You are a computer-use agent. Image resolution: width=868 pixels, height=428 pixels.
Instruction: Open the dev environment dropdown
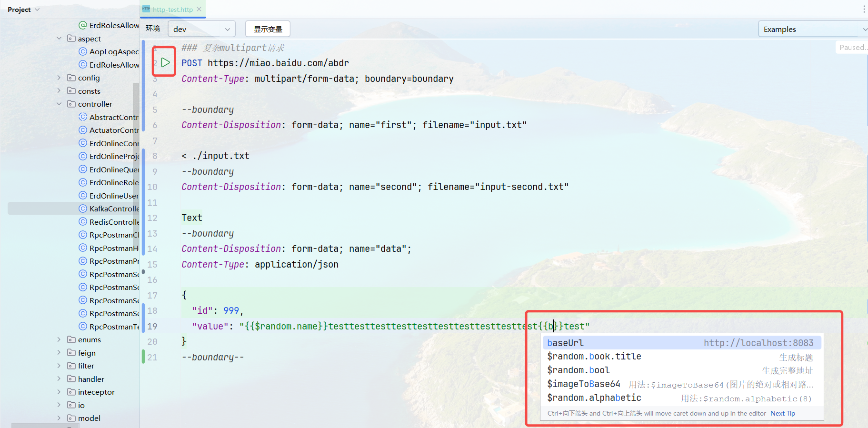201,29
